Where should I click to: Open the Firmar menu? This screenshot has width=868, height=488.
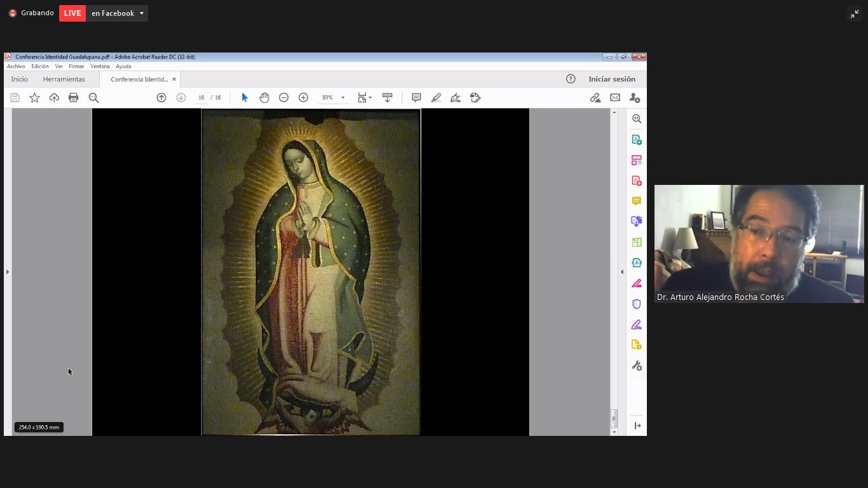coord(76,66)
